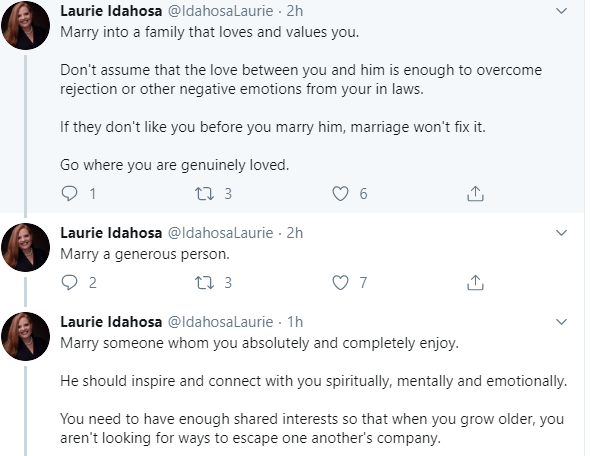Open the chevron menu on the 1h tweet

(561, 322)
